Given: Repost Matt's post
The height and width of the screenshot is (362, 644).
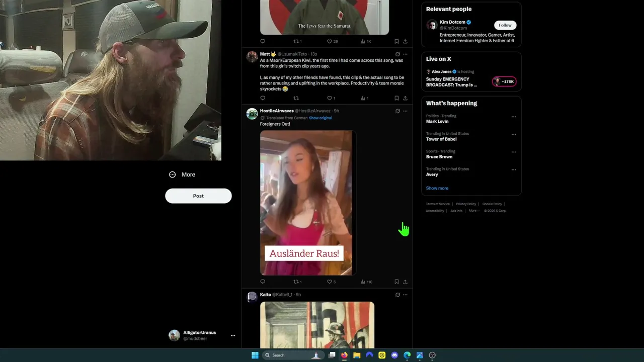Looking at the screenshot, I should coord(296,98).
